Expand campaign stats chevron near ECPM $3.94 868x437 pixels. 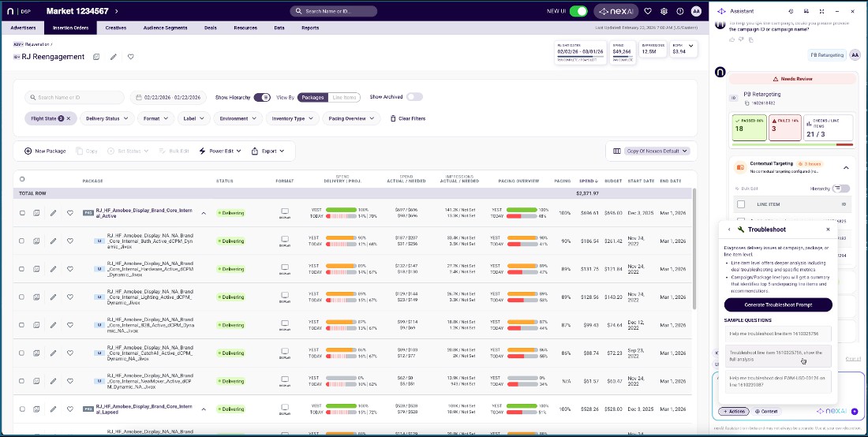click(690, 46)
